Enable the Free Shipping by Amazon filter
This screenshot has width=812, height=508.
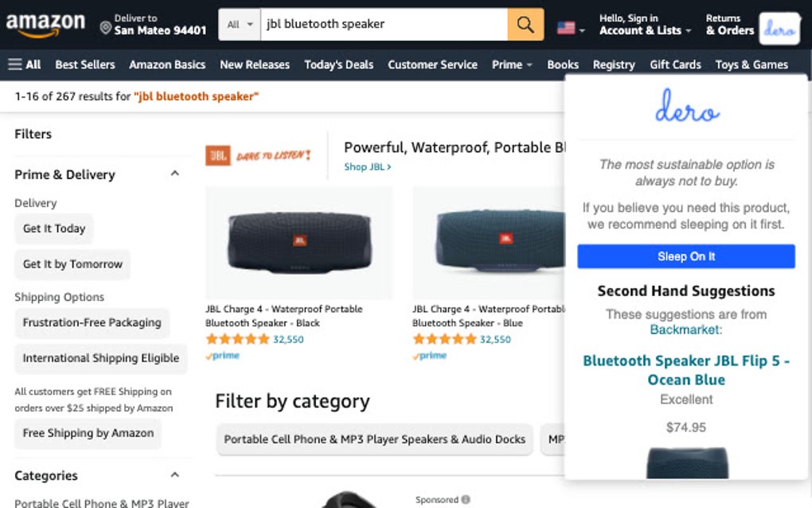click(x=88, y=433)
